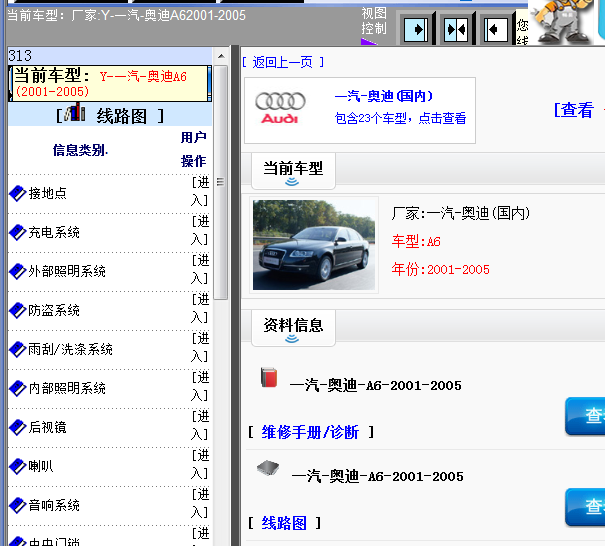Click the 外部照明系统 category text
The image size is (605, 546).
[x=67, y=271]
